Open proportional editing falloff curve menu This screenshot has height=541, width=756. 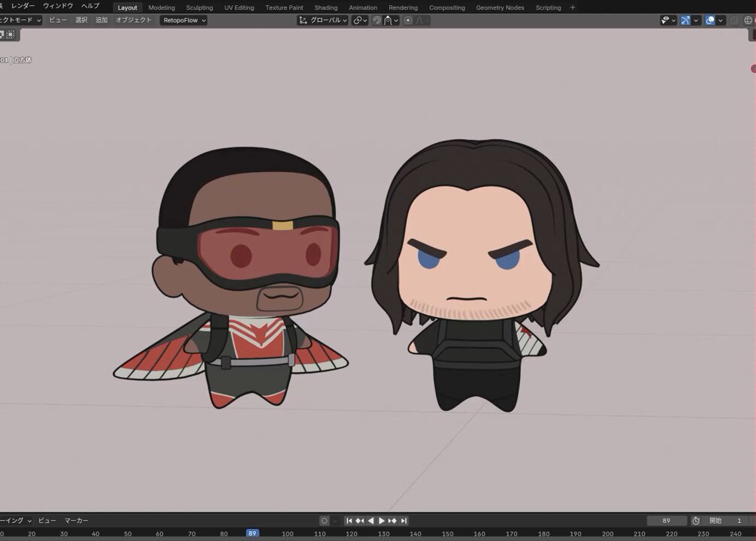(x=422, y=20)
